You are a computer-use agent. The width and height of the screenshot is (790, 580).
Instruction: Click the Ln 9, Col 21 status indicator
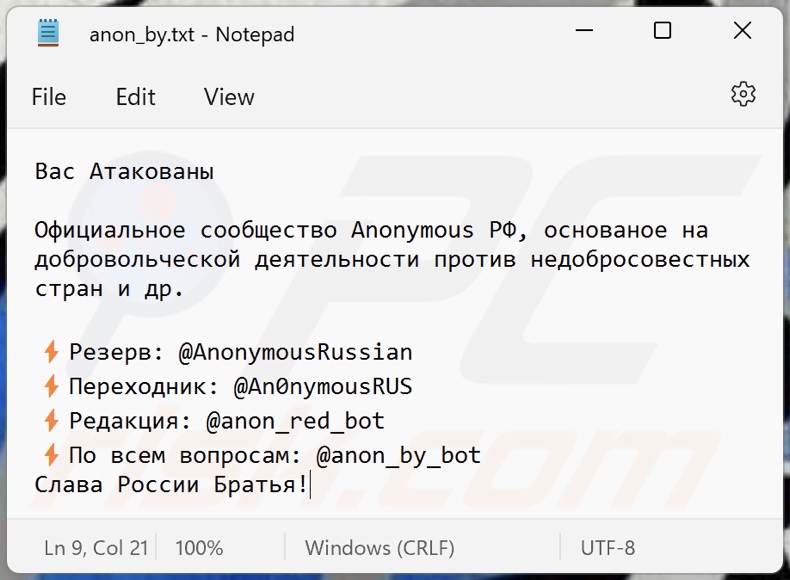pos(96,548)
